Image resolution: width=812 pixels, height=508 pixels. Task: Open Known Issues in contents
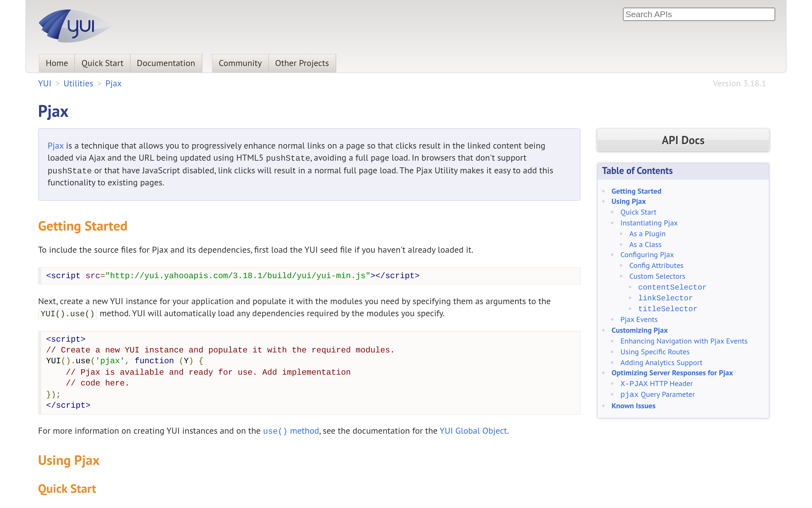(x=633, y=406)
